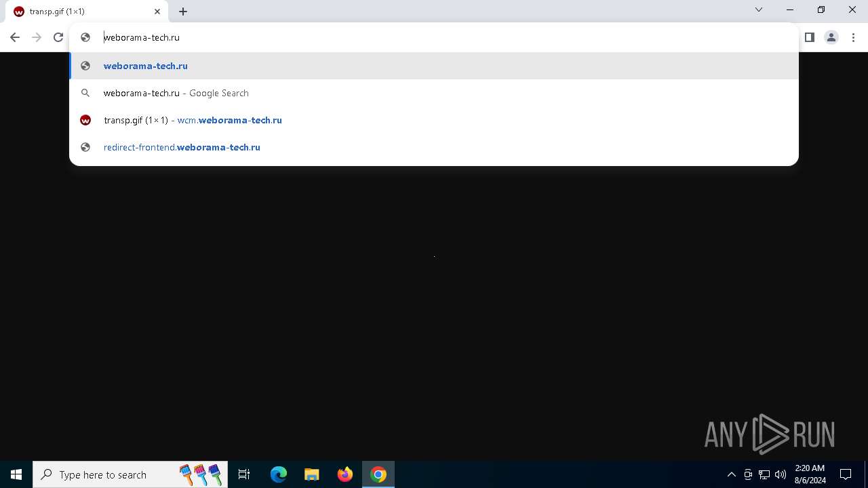Open the notification center icon
Screen dimensions: 868x488
(846, 474)
